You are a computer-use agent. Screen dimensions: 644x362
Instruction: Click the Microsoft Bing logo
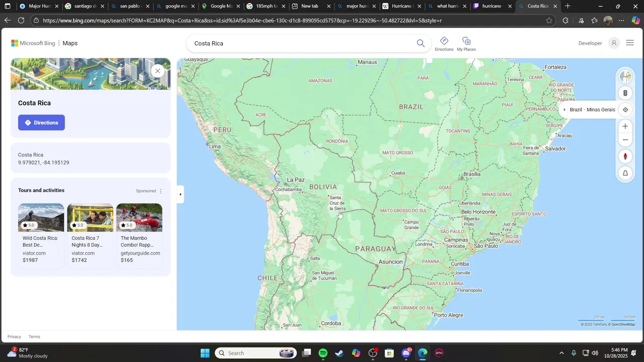point(33,43)
